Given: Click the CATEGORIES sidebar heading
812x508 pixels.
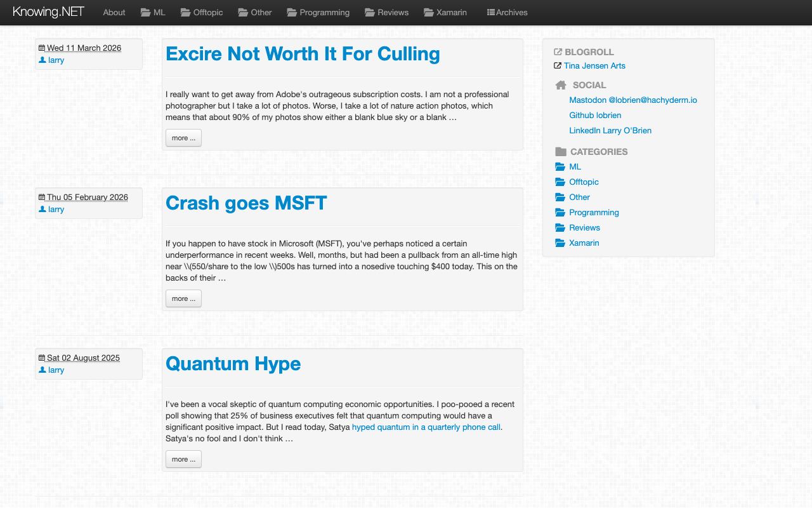Looking at the screenshot, I should [599, 152].
